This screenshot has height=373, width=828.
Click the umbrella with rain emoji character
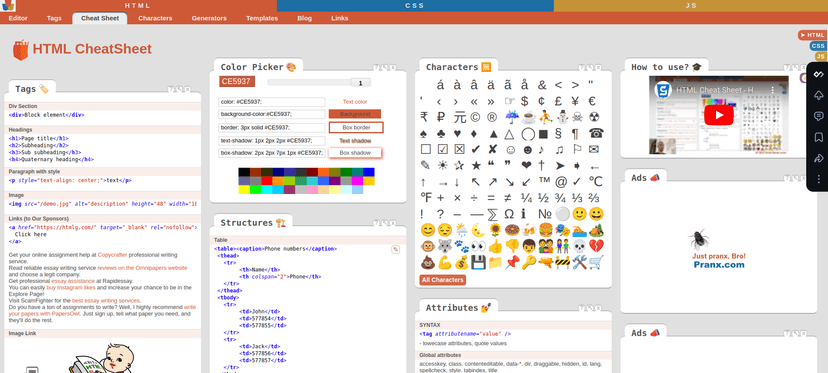(512, 117)
